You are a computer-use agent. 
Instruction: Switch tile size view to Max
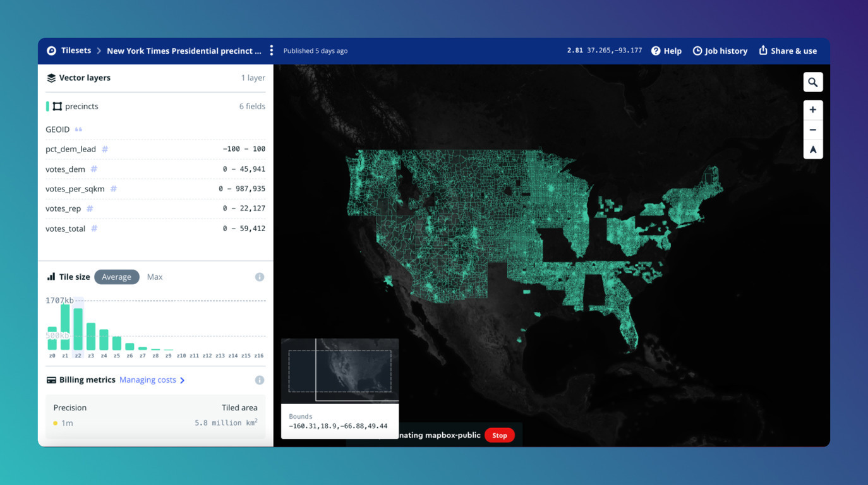(155, 277)
